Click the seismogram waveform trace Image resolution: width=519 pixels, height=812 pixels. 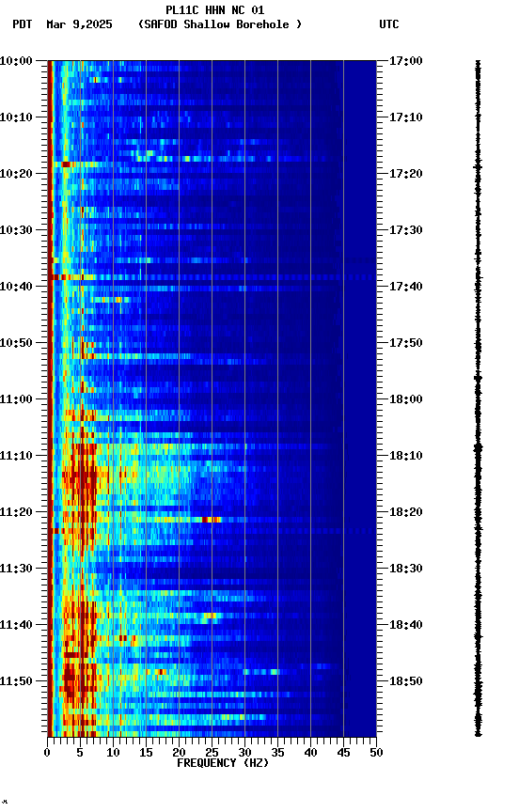478,398
